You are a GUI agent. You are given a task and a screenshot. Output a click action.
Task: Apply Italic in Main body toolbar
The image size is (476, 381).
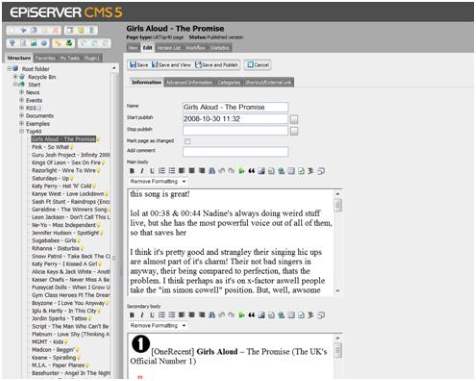tap(142, 171)
